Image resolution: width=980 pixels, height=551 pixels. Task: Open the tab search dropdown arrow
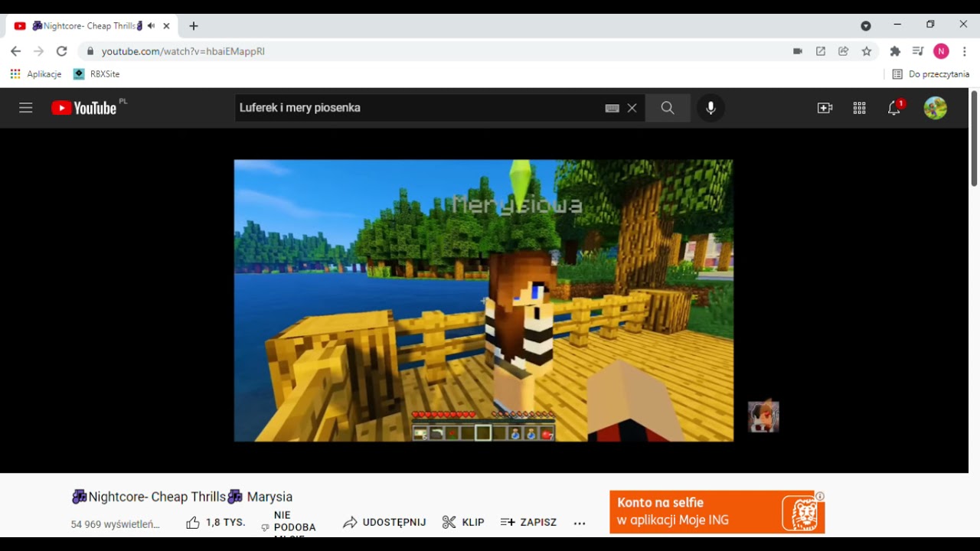pyautogui.click(x=866, y=26)
